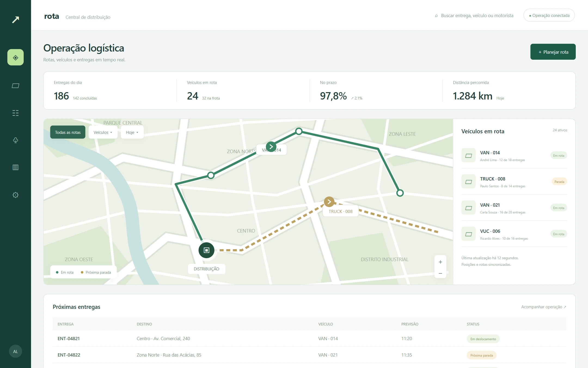Click the Entregas do dia 186 value
The width and height of the screenshot is (588, 368).
click(x=61, y=96)
